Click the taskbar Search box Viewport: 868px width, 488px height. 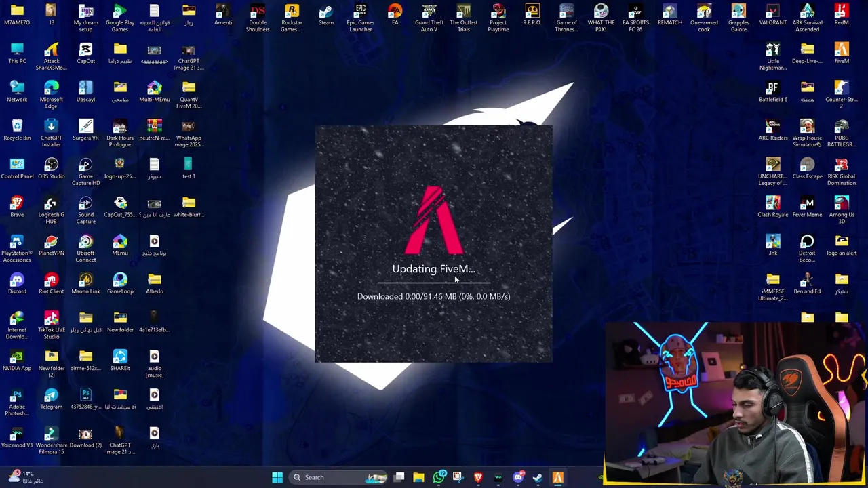click(x=338, y=477)
